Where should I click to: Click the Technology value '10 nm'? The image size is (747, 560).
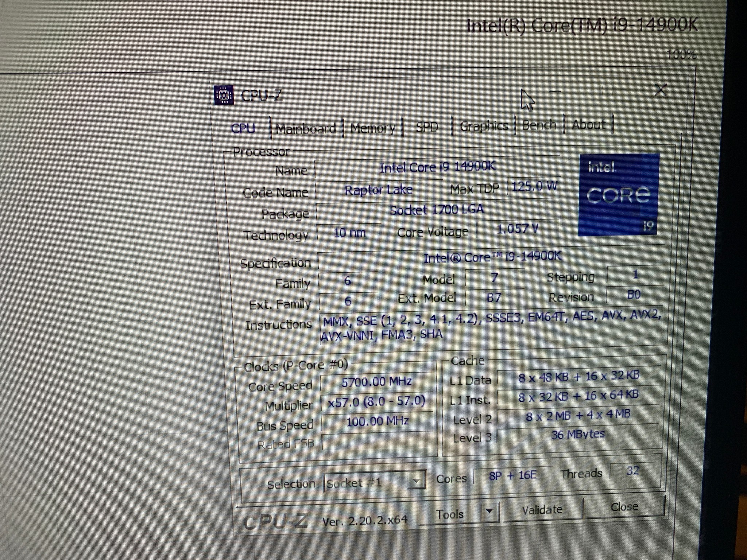click(x=349, y=232)
